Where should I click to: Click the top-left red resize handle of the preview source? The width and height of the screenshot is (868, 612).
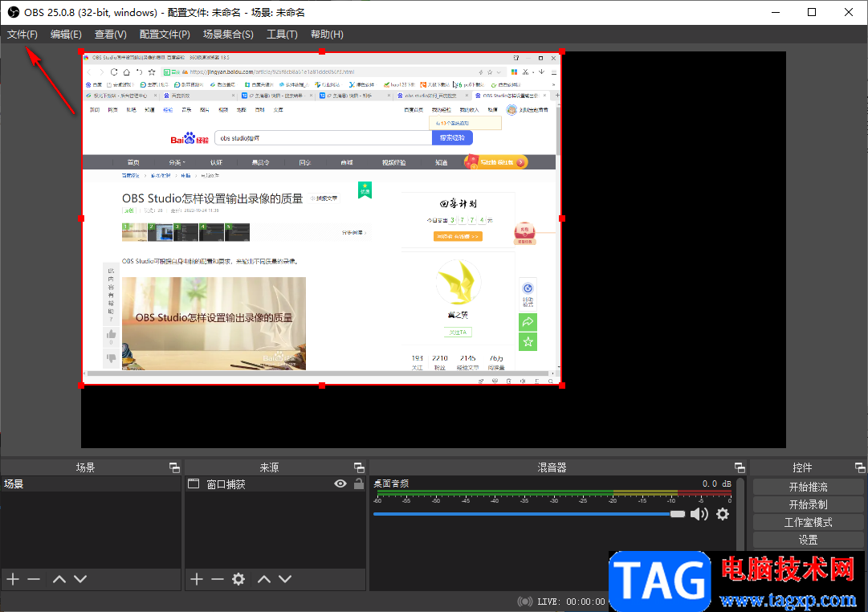(x=82, y=51)
